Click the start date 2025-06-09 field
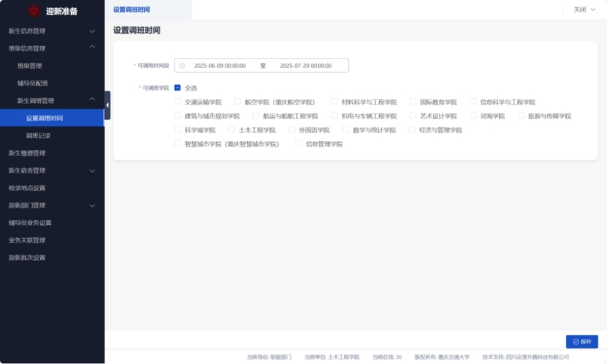Screen dimensions: 608x364 pyautogui.click(x=219, y=66)
